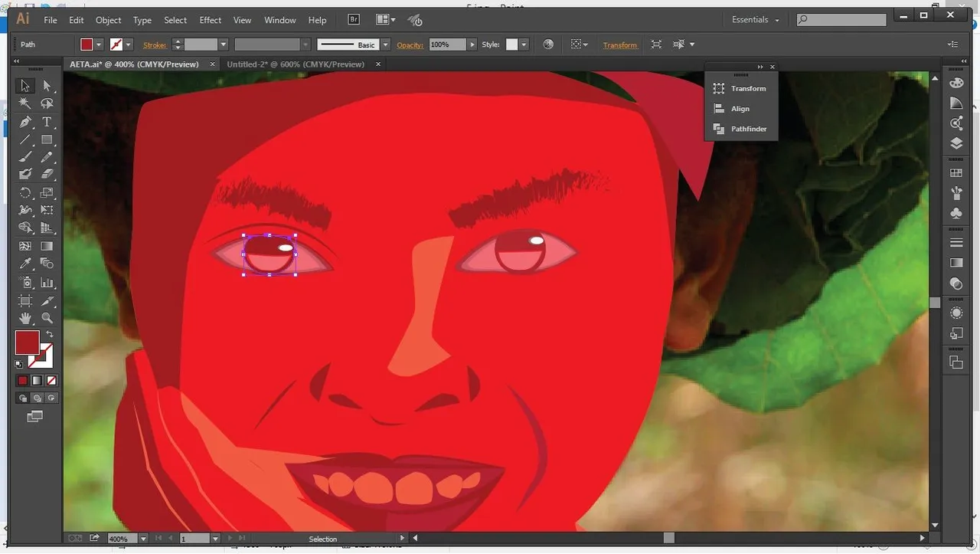Select the Direct Selection tool

click(47, 86)
